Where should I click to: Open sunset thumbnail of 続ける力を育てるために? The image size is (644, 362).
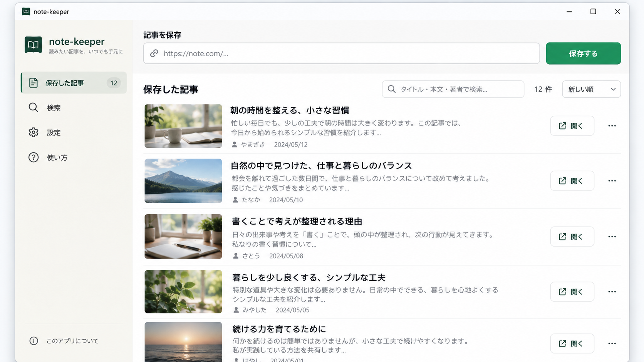click(x=183, y=342)
